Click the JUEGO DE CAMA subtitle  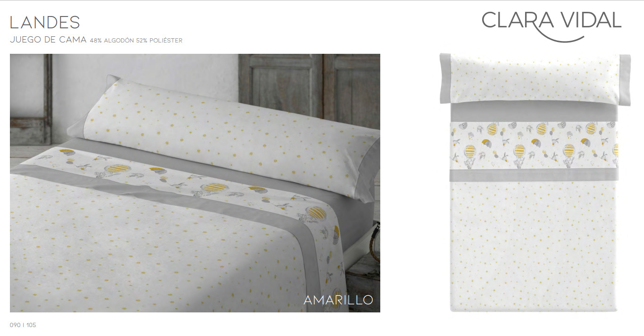[48, 40]
